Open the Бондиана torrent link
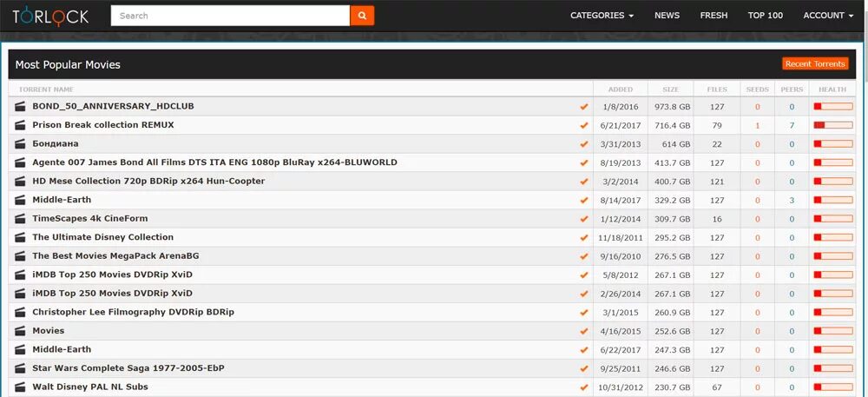The height and width of the screenshot is (397, 868). coord(56,144)
